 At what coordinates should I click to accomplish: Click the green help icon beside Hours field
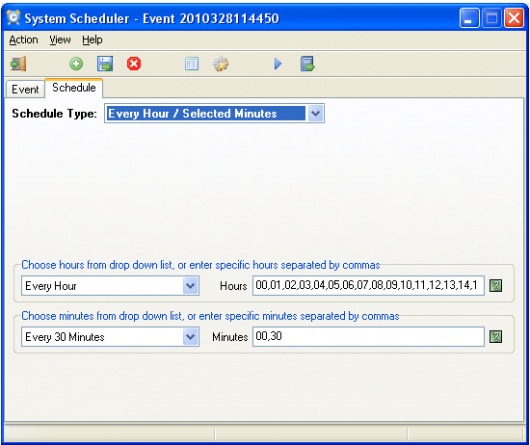coord(496,286)
